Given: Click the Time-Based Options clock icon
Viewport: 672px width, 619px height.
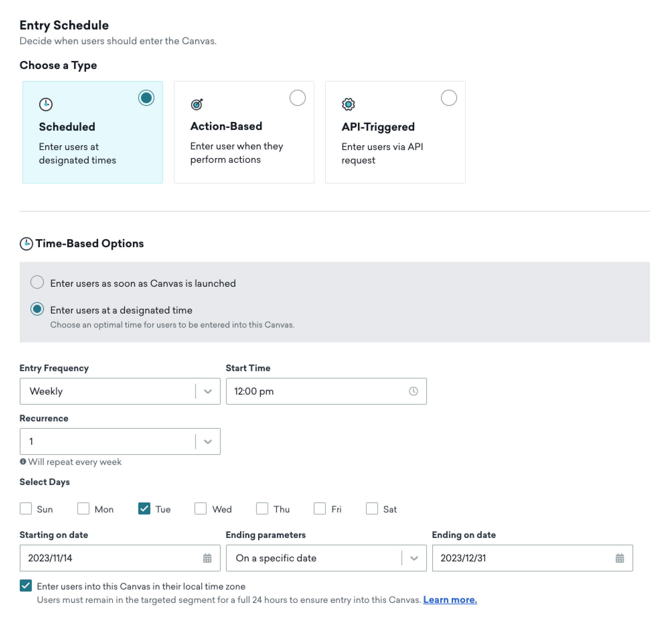Looking at the screenshot, I should (26, 244).
